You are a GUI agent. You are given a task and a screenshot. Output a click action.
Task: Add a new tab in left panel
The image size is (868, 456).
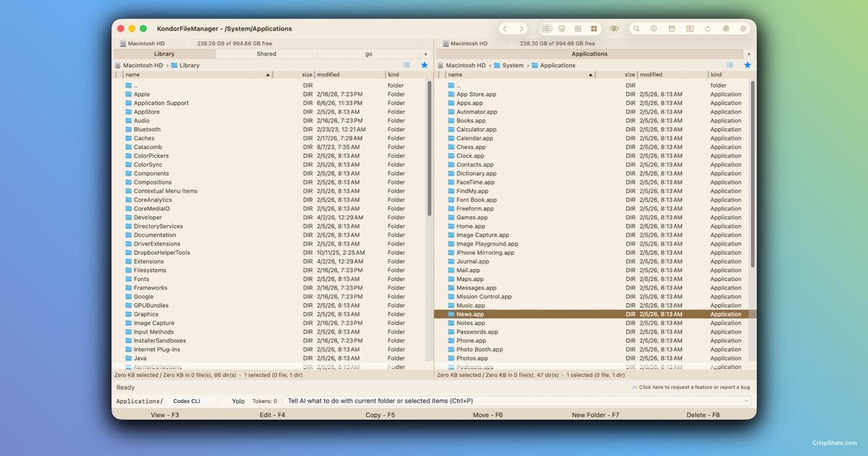pos(425,54)
